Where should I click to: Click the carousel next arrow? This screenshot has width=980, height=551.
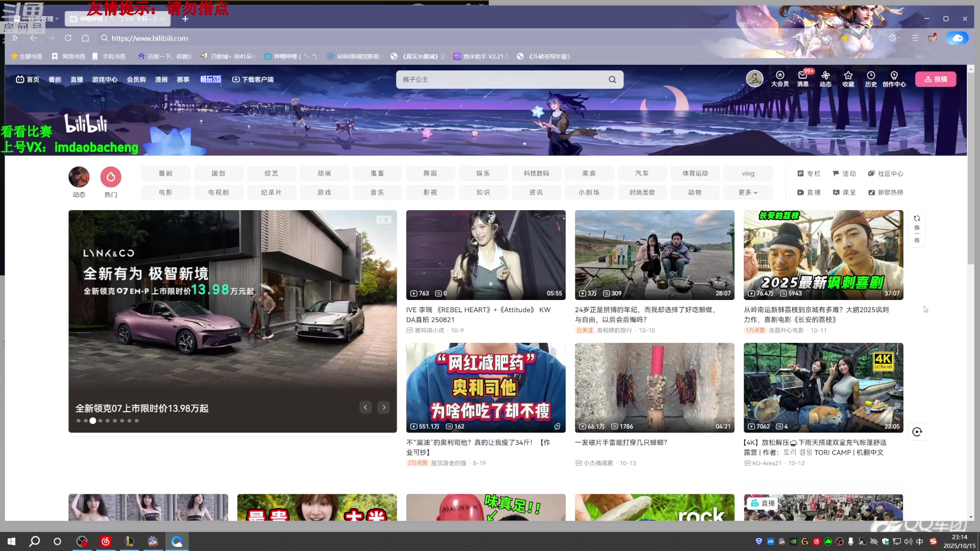click(x=384, y=407)
